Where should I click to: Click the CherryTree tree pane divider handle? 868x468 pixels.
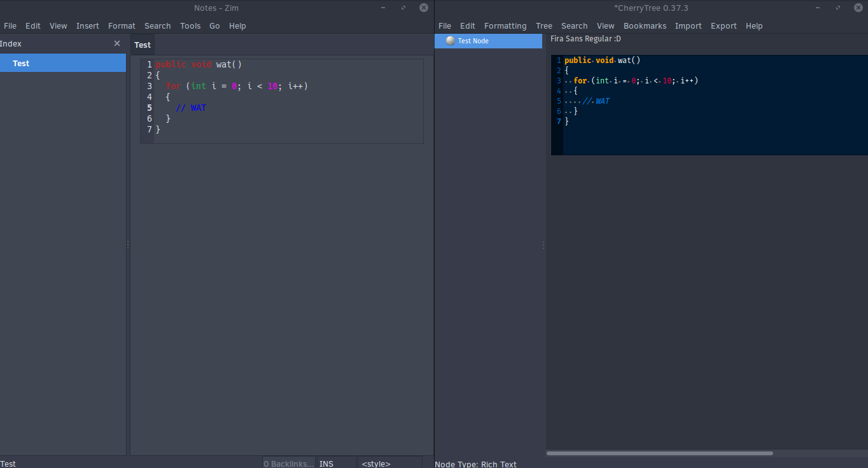pyautogui.click(x=543, y=245)
